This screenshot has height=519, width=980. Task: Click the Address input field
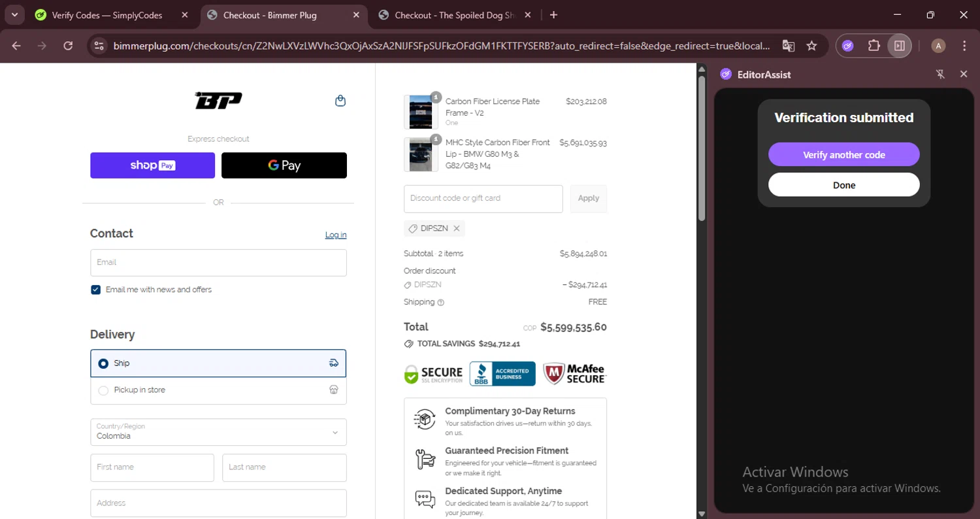tap(218, 503)
